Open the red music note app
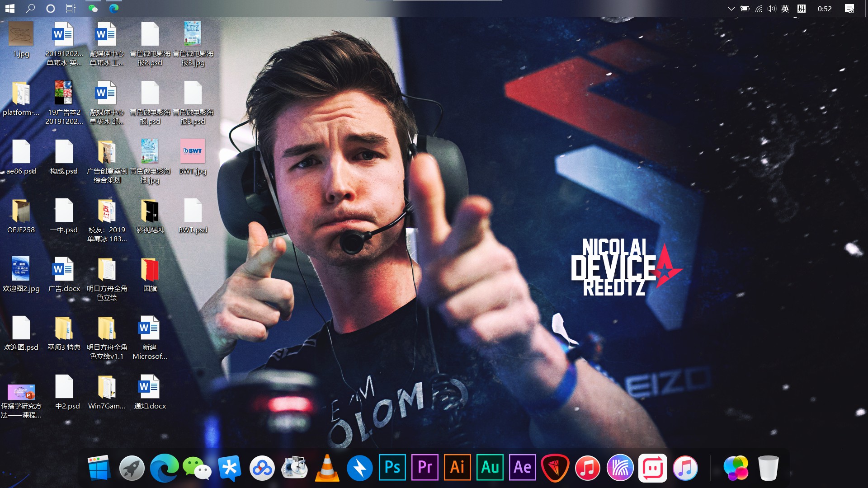 [587, 468]
